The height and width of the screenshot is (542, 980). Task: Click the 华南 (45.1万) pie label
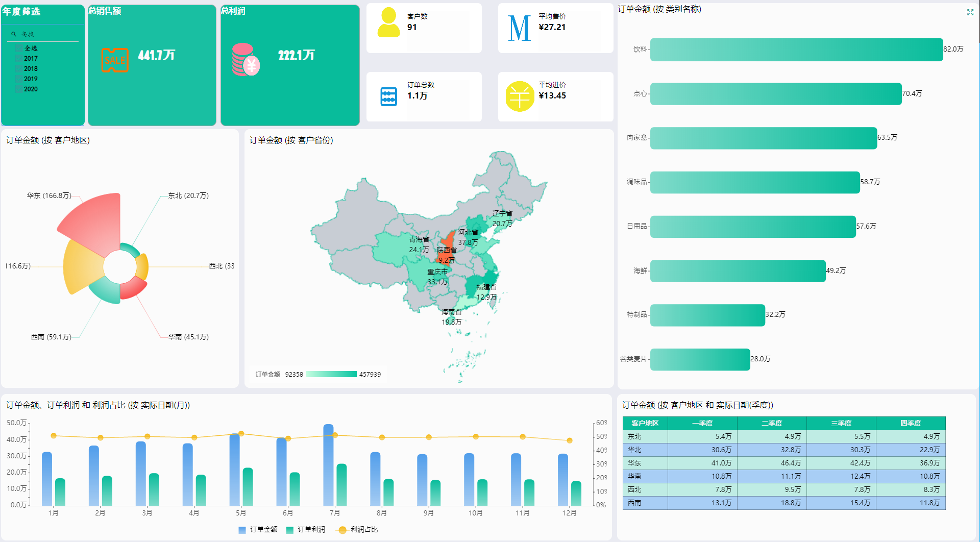[188, 337]
